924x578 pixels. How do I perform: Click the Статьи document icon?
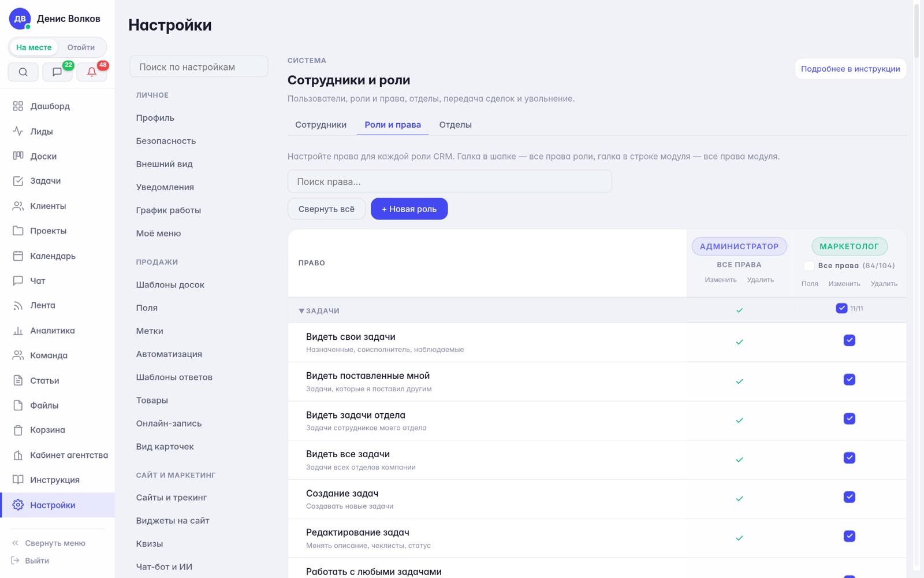pos(18,380)
